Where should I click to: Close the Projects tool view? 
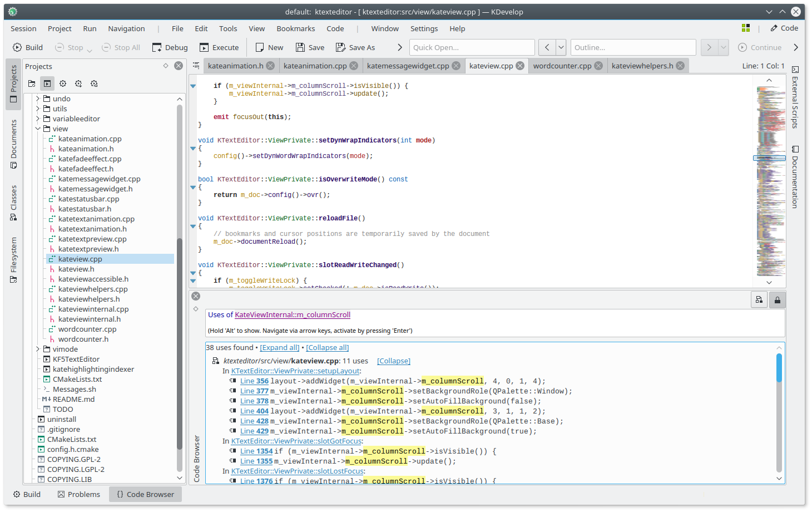[x=179, y=66]
